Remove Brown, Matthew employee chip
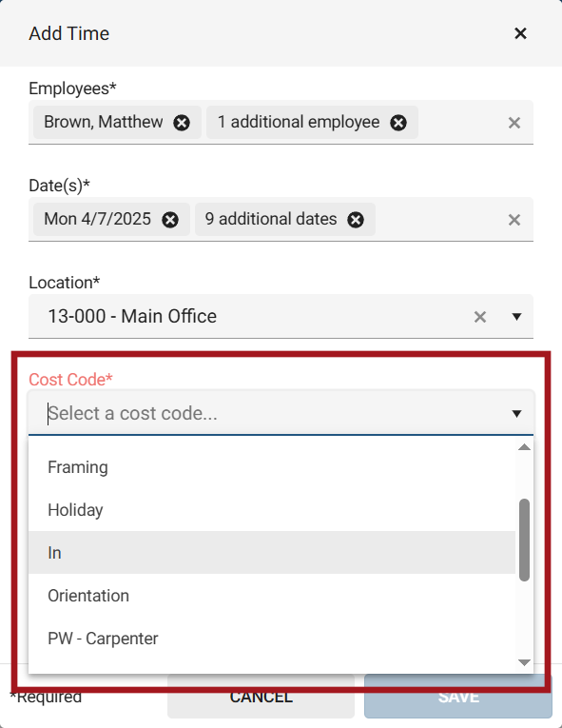The image size is (562, 728). pos(182,123)
